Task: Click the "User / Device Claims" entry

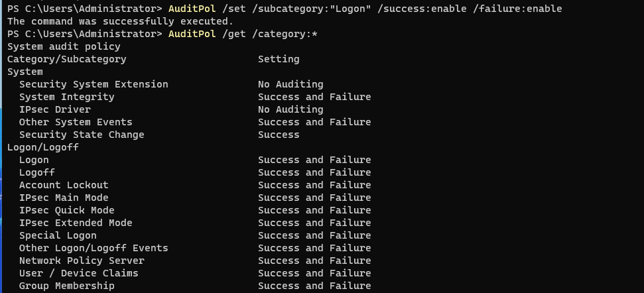Action: click(x=78, y=273)
